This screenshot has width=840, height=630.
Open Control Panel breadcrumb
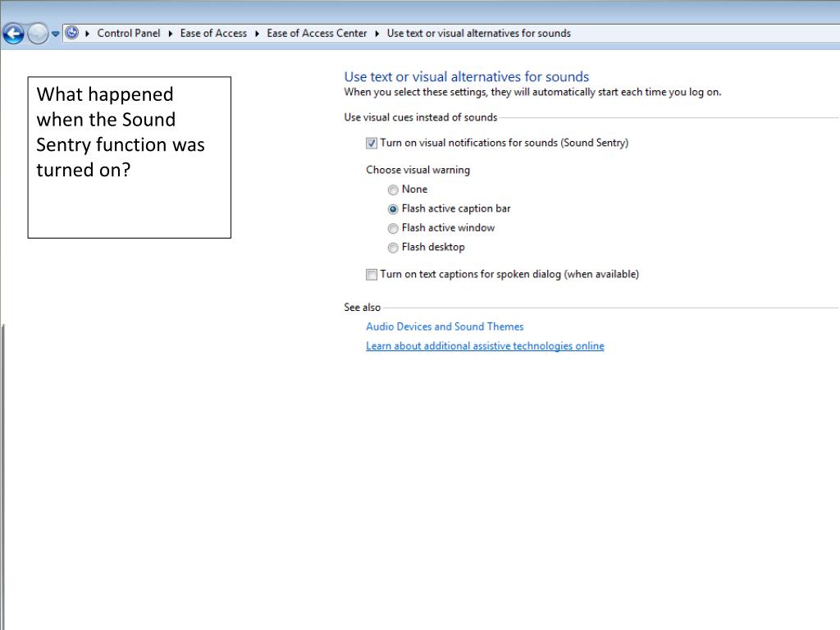point(129,33)
